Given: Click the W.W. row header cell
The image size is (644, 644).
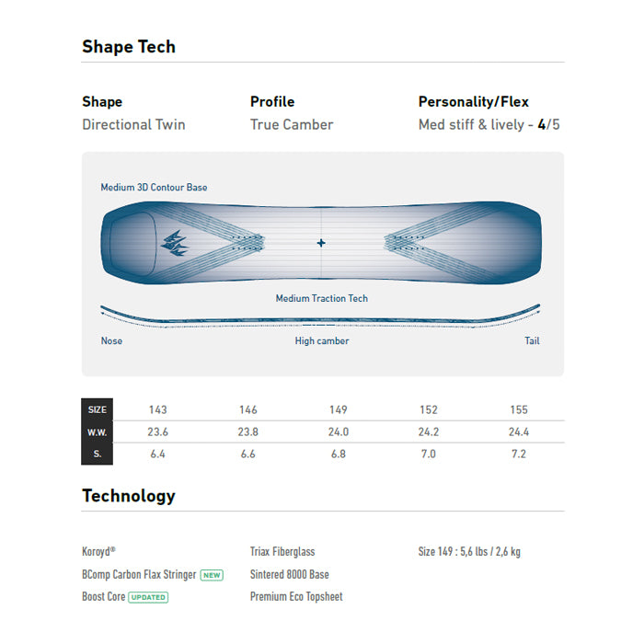Looking at the screenshot, I should [x=97, y=432].
